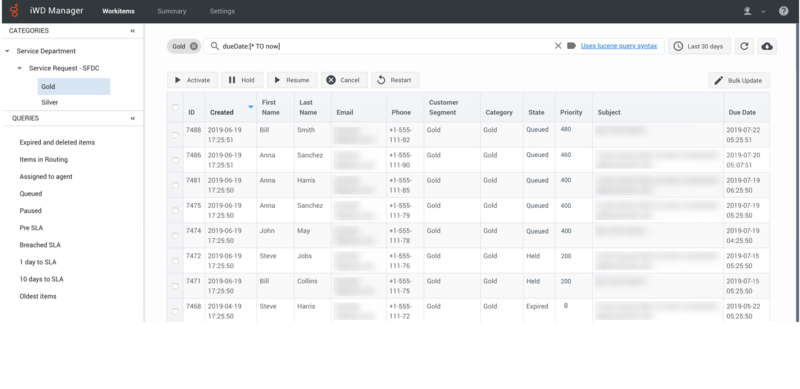Open the user profile icon menu
The image size is (800, 389).
(747, 11)
